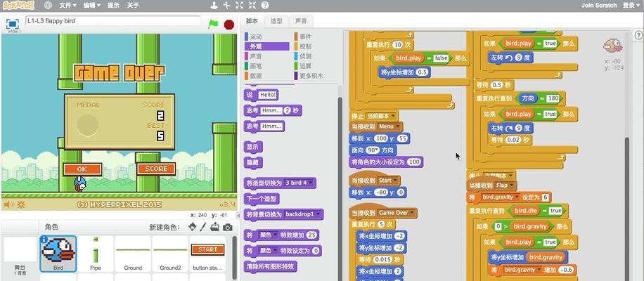
Task: Open the 关于 menu item
Action: [x=133, y=6]
